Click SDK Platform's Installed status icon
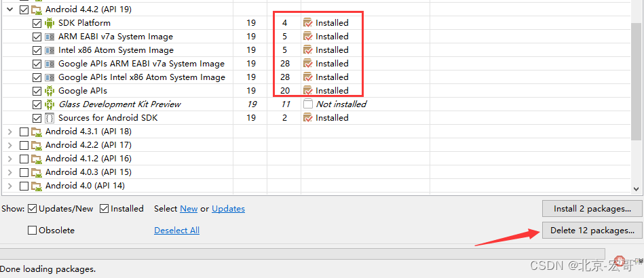Viewport: 644px width, 278px height. (307, 23)
